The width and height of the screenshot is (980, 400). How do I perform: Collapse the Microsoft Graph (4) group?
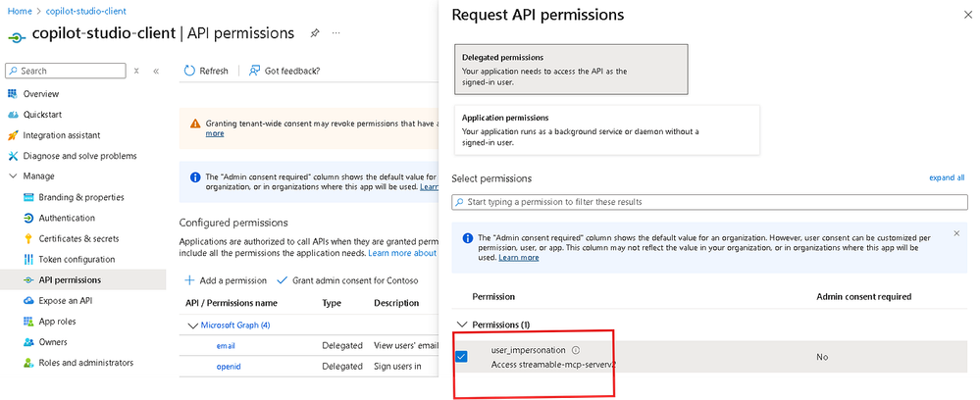pos(189,325)
